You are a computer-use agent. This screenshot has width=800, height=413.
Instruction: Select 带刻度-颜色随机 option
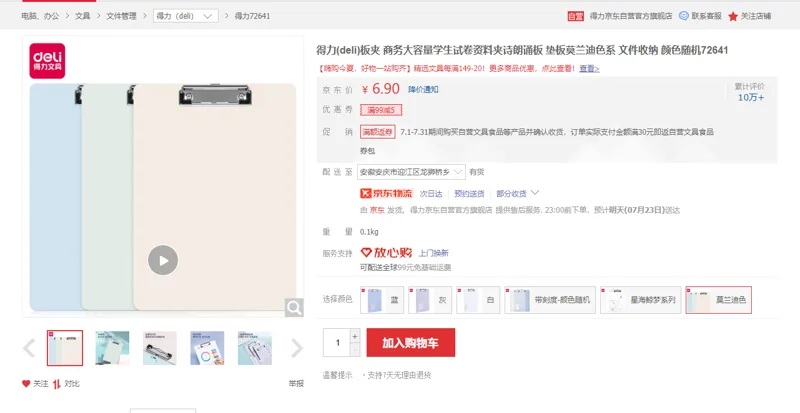[550, 300]
